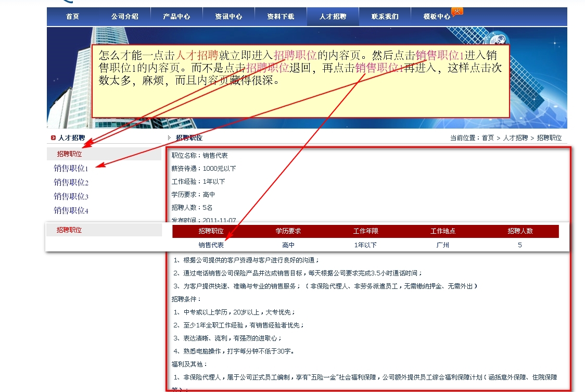
Task: Click the red icon beside 人才招聘 sidebar title
Action: point(53,138)
